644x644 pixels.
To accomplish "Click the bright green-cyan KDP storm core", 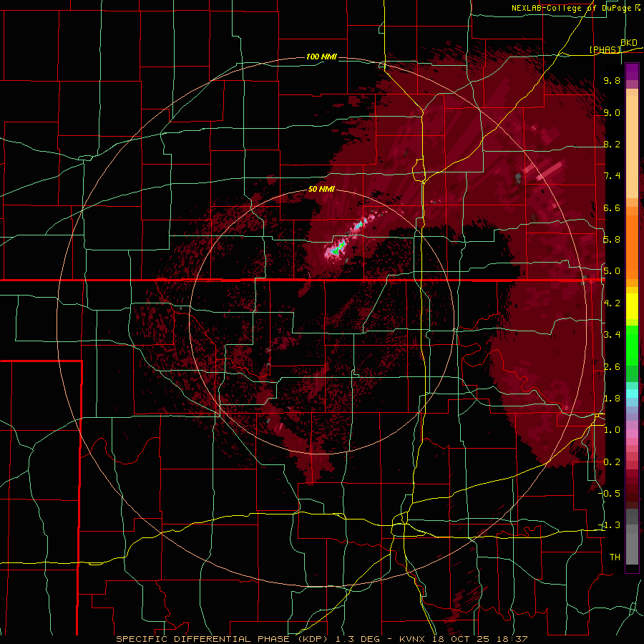I will tap(338, 248).
